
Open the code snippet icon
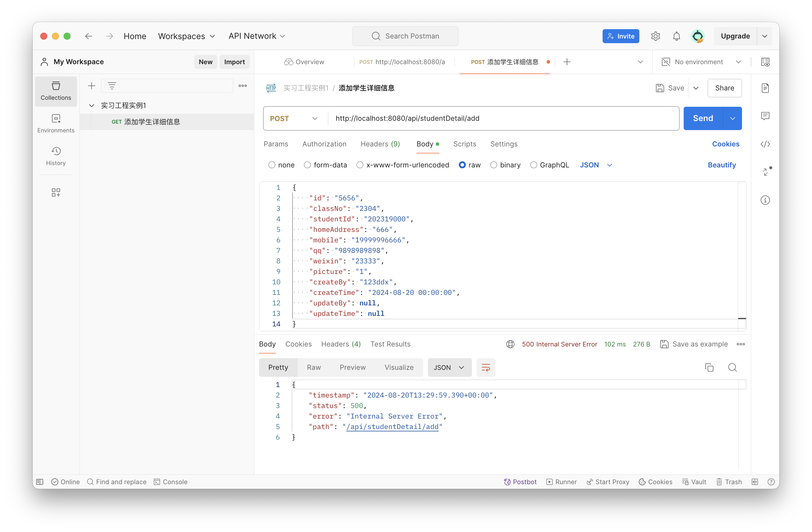[765, 144]
